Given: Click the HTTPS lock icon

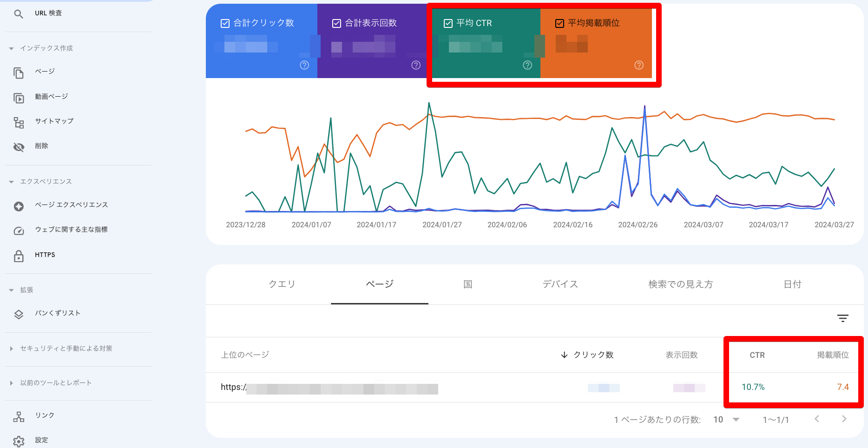Looking at the screenshot, I should point(19,256).
